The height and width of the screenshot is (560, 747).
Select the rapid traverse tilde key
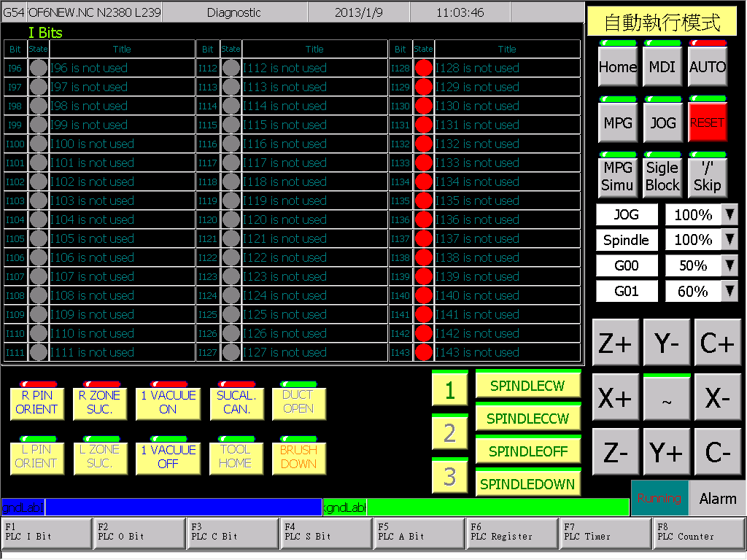point(667,398)
